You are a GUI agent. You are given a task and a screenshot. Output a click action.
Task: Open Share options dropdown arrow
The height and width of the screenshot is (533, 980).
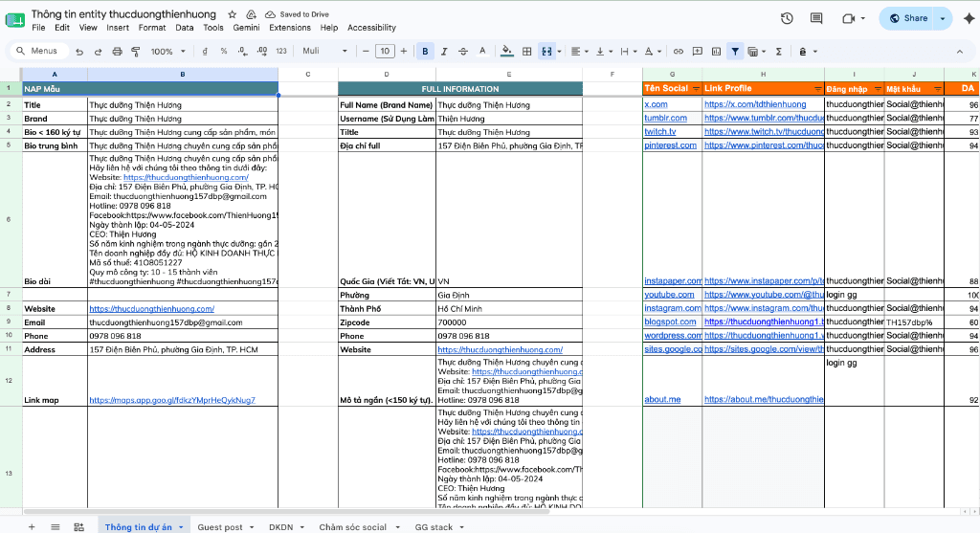tap(943, 19)
